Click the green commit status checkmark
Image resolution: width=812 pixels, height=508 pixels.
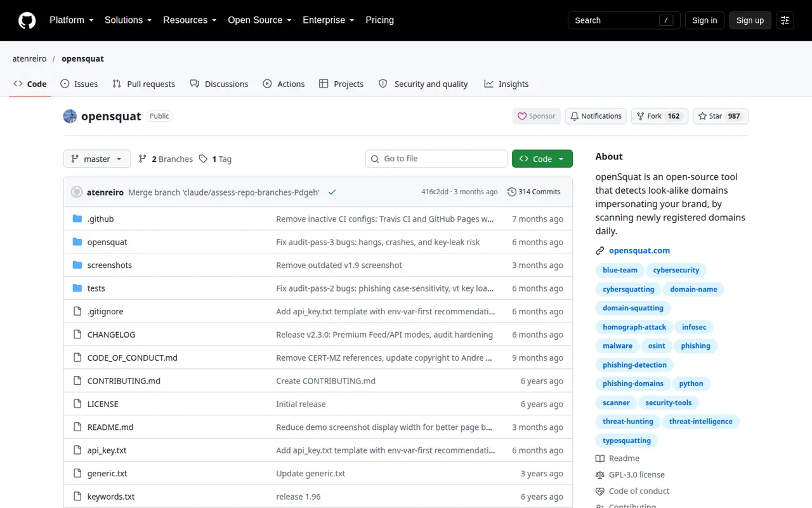coord(332,192)
